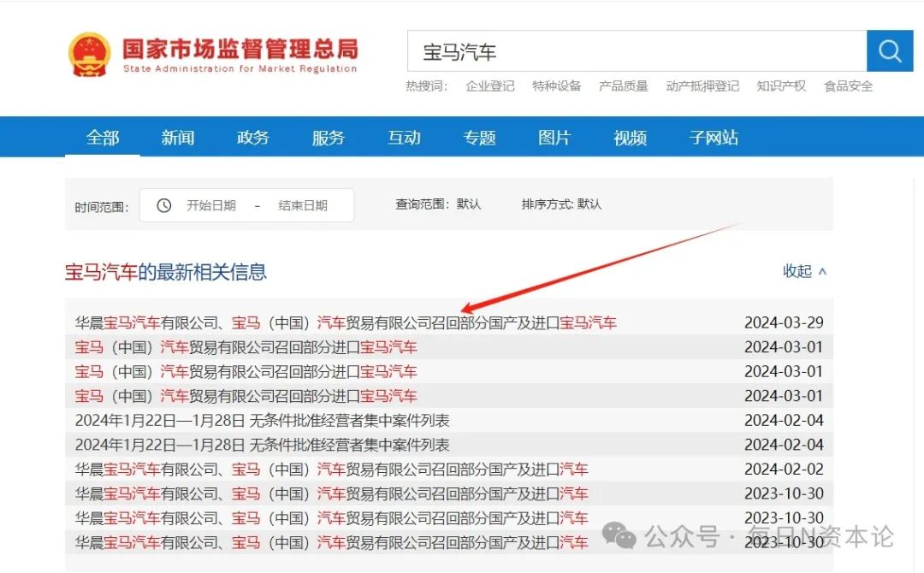
Task: Open the 排序方式 默认 dropdown
Action: 561,204
